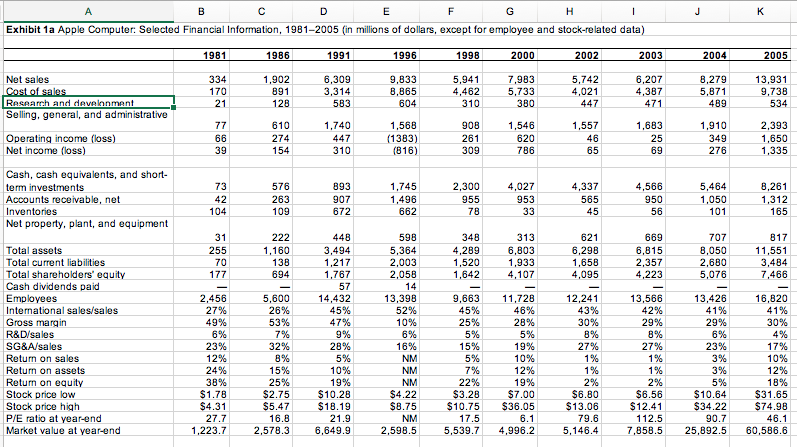Click the 25,892.5 market value cell
The image size is (797, 447).
tap(697, 431)
